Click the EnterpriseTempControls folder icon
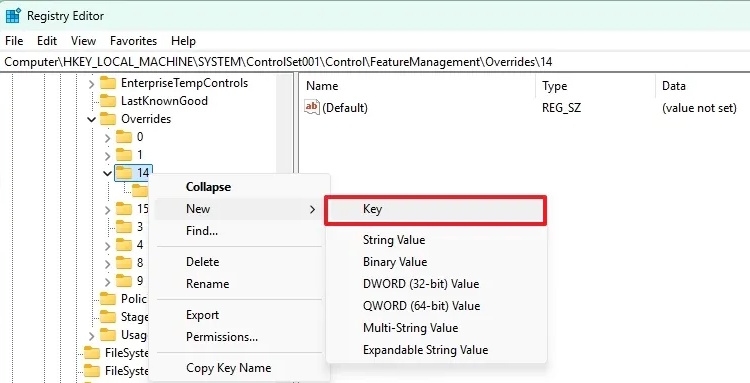 pos(108,83)
